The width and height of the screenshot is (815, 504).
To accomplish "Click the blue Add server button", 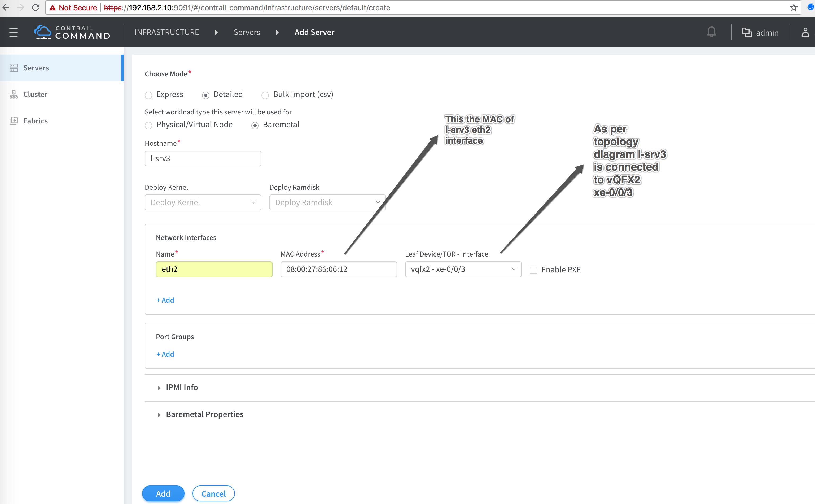I will [x=163, y=493].
